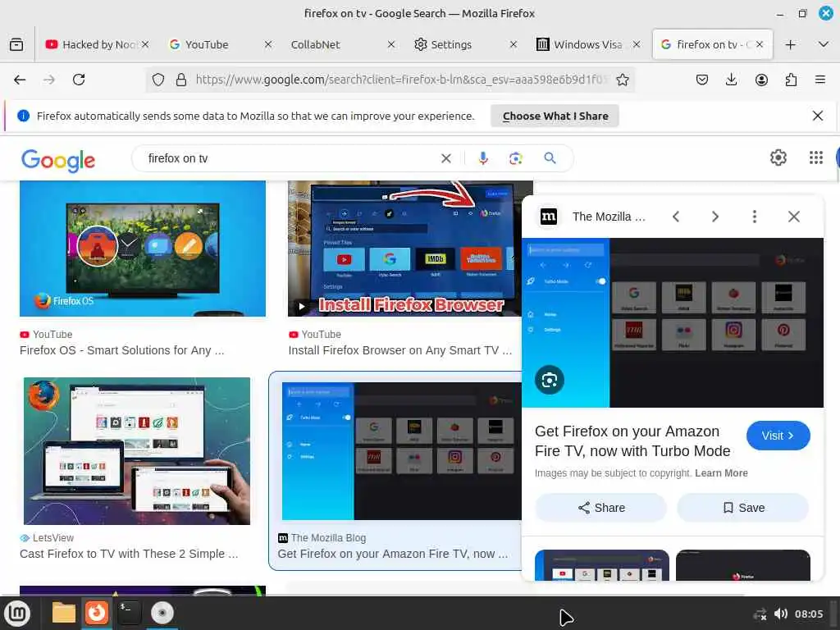Open a new tab with the plus button
The image size is (840, 630).
pos(790,44)
